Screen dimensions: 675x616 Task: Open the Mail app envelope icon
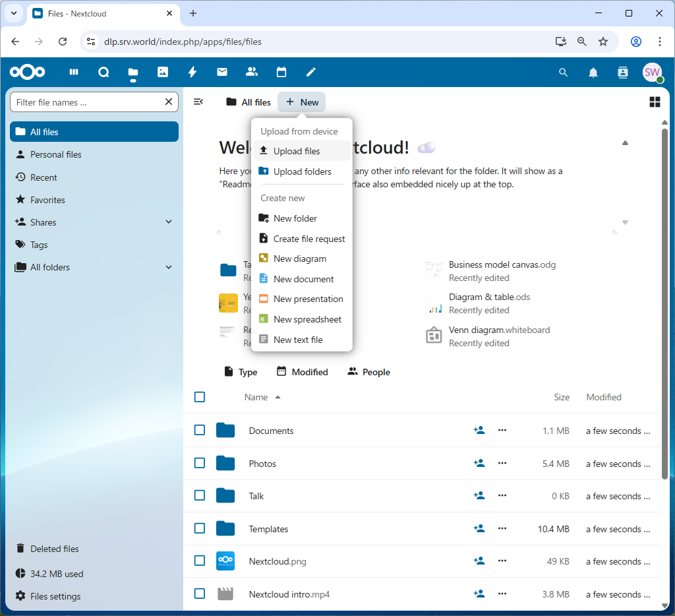(222, 72)
